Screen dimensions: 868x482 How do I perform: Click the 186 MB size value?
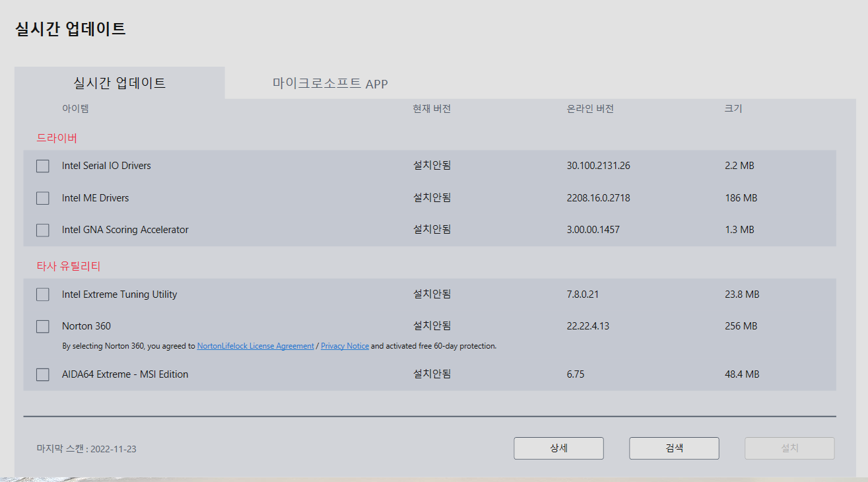coord(741,198)
